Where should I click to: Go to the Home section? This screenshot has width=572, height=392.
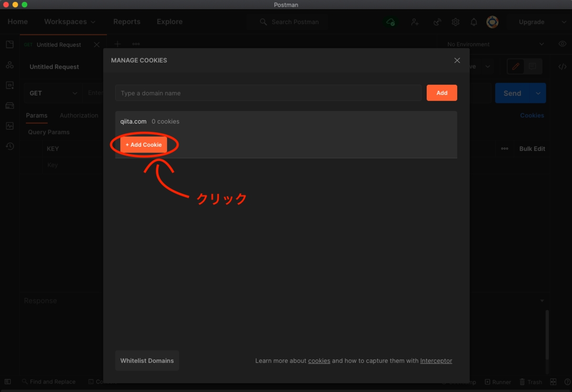(x=18, y=21)
